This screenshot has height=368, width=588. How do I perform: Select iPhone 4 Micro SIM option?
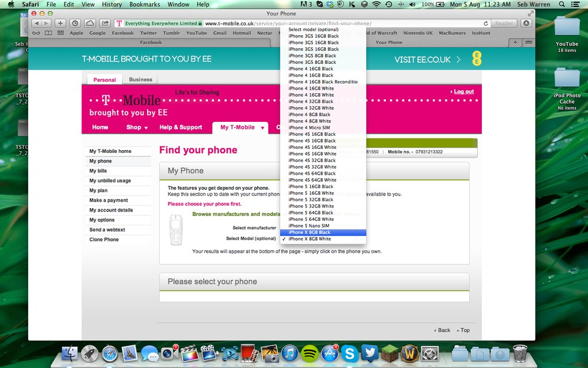pos(323,128)
